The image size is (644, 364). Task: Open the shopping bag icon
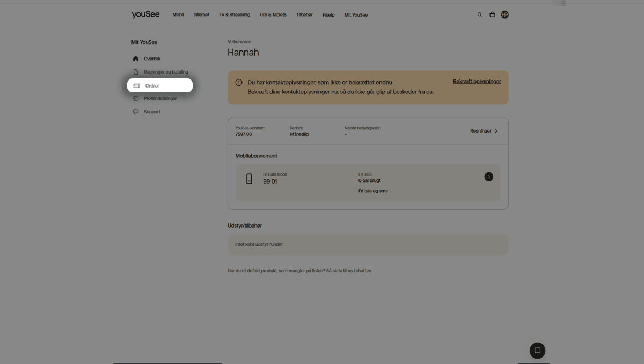pos(492,15)
